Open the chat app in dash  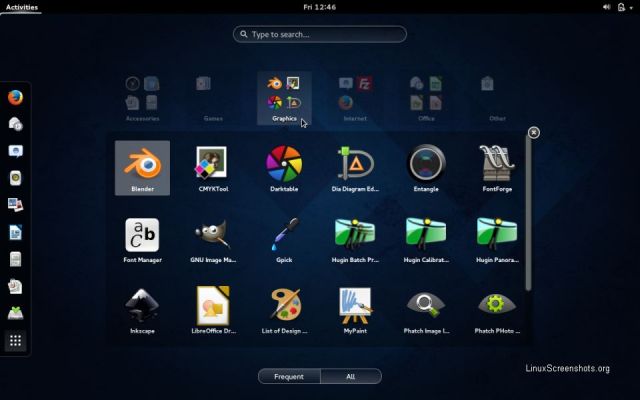16,151
